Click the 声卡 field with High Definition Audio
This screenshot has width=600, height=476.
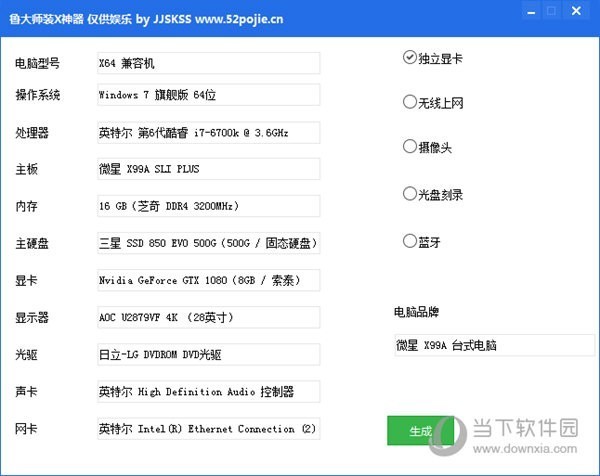click(209, 391)
